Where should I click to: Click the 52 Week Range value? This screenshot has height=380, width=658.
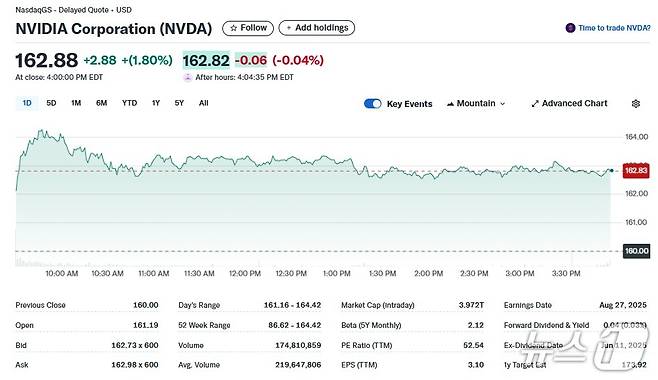tap(295, 325)
